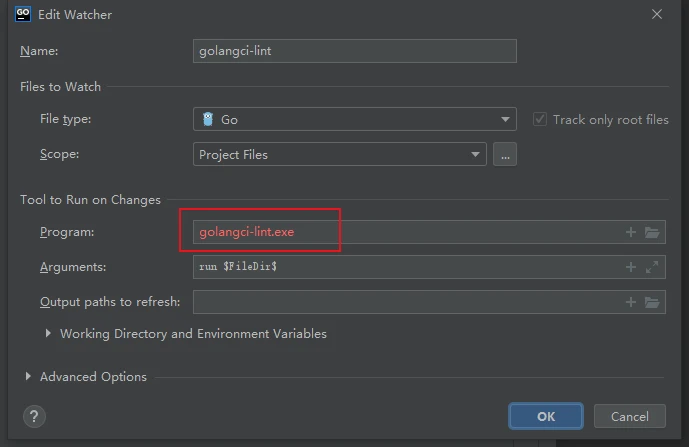Image resolution: width=689 pixels, height=447 pixels.
Task: Open the Scope Project Files dropdown
Action: 340,154
